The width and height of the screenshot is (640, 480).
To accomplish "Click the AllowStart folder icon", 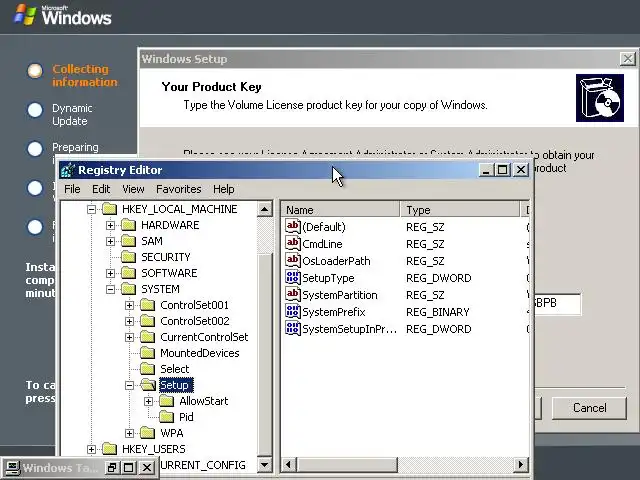I will pos(167,401).
